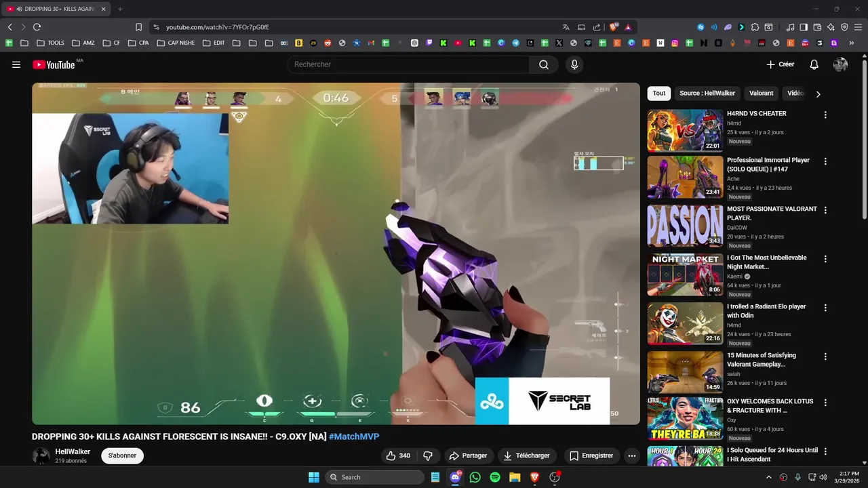Start voice search with the microphone
Image resolution: width=868 pixels, height=488 pixels.
pos(574,64)
